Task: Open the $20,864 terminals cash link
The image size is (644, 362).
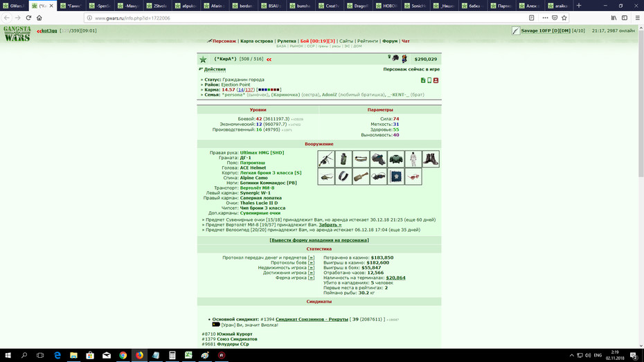Action: 395,278
